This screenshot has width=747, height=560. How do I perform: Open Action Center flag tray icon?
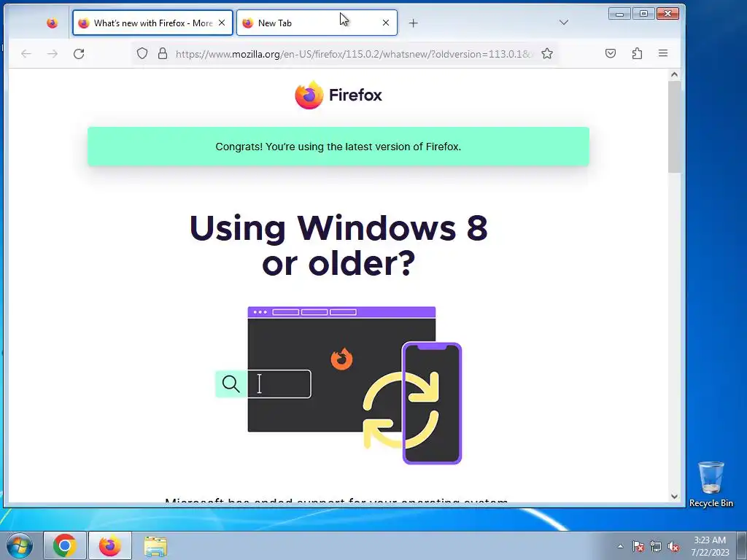click(x=638, y=547)
